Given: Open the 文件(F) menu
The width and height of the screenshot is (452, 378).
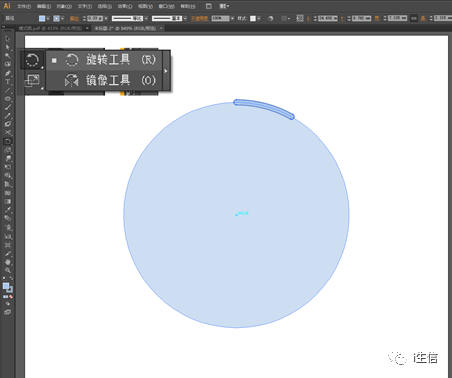Looking at the screenshot, I should (x=24, y=6).
